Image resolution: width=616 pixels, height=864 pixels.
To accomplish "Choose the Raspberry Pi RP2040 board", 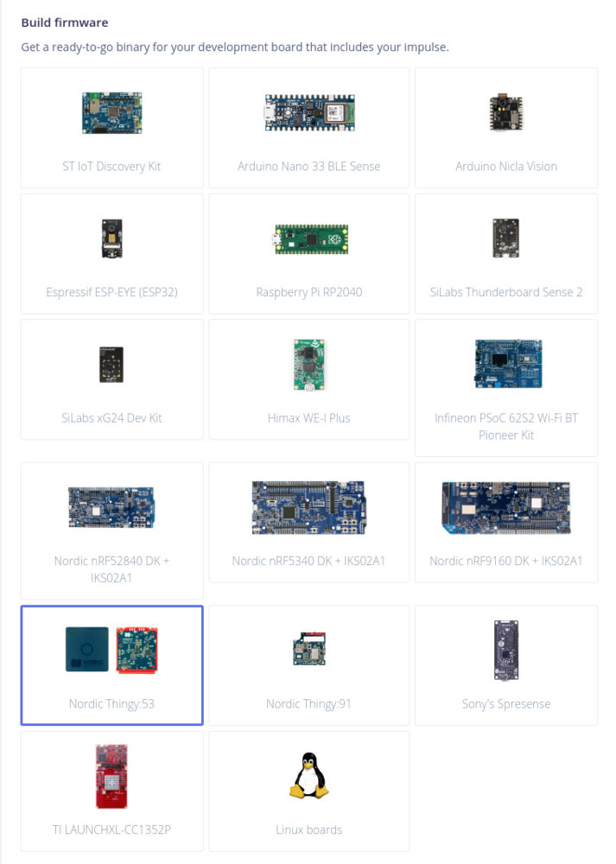I will point(309,253).
